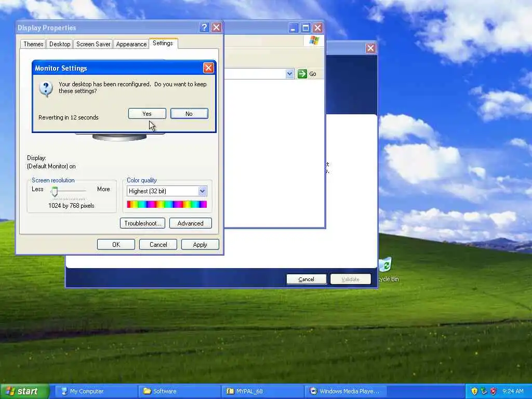Switch to Software folder taskbar button

(x=180, y=391)
